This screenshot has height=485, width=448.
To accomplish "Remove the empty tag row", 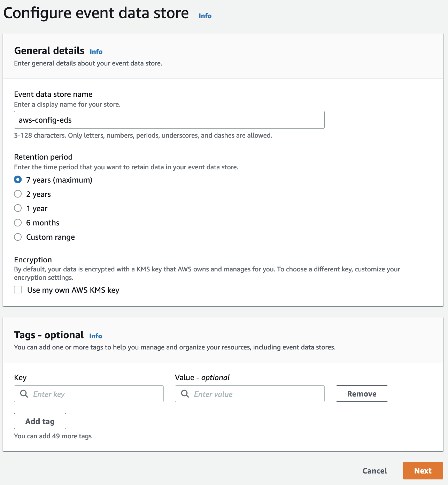I will tap(361, 394).
